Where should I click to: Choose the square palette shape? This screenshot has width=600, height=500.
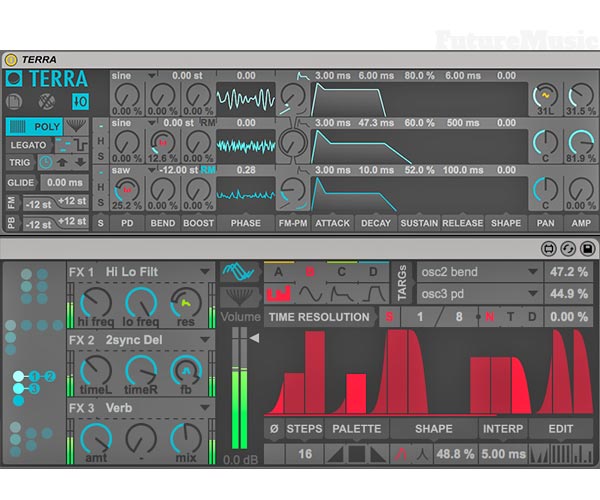356,454
